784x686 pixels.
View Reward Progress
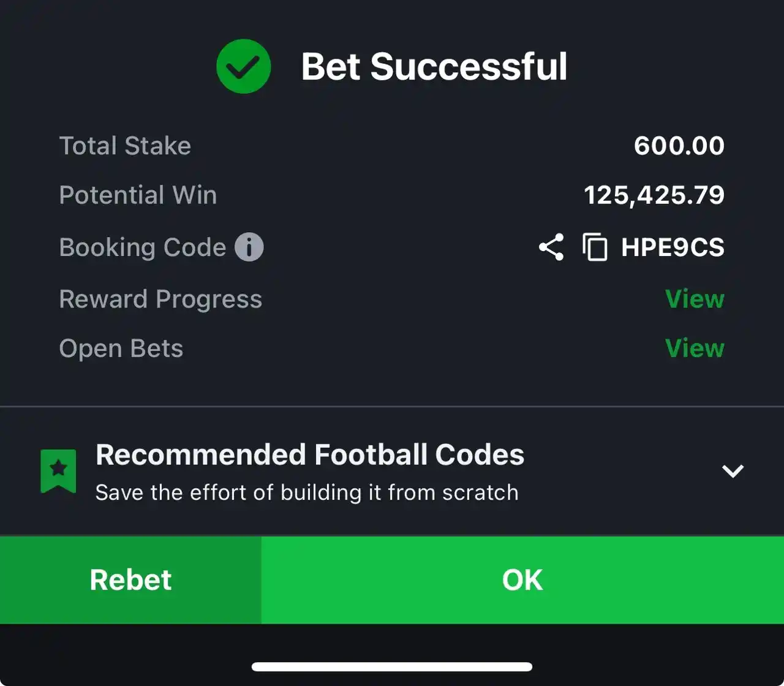pos(695,299)
